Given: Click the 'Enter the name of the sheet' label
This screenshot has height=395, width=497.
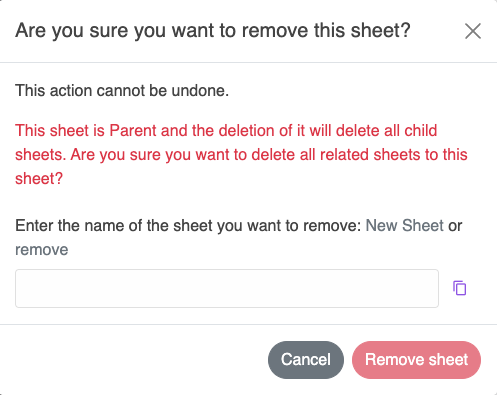Looking at the screenshot, I should click(188, 226).
